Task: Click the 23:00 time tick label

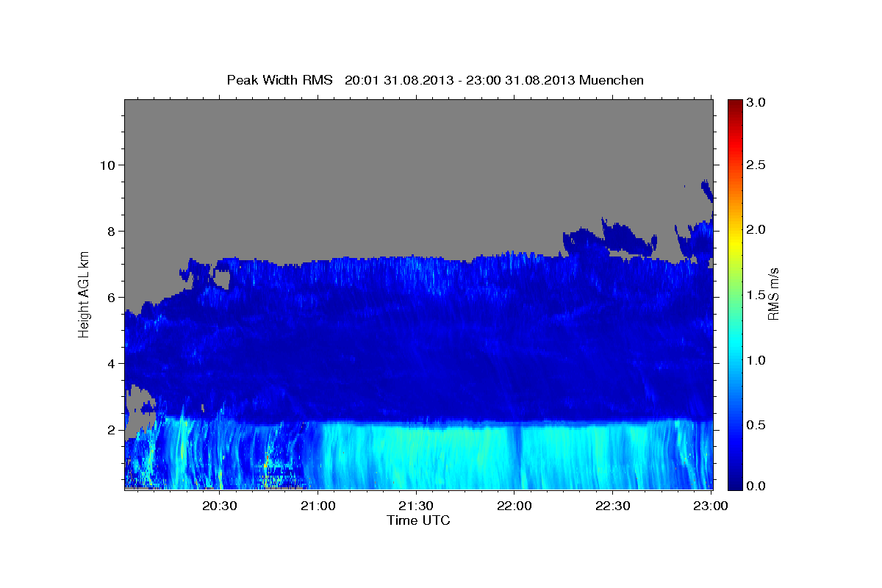Action: 711,506
